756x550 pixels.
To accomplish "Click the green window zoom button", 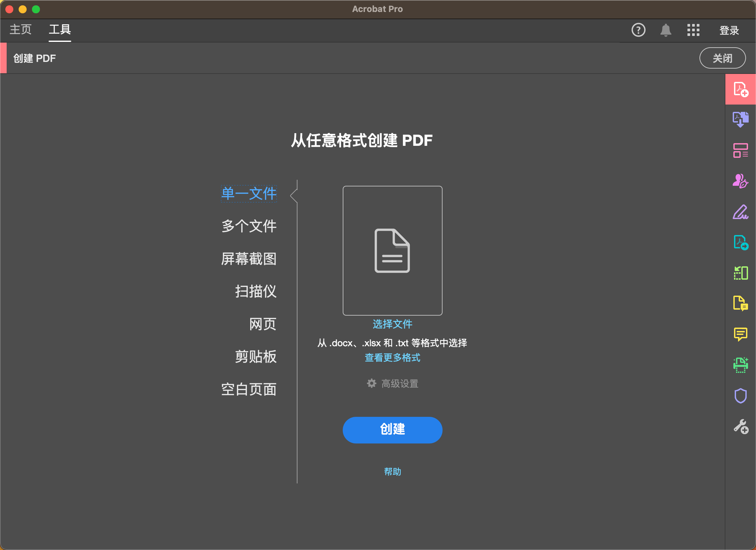I will [x=36, y=9].
